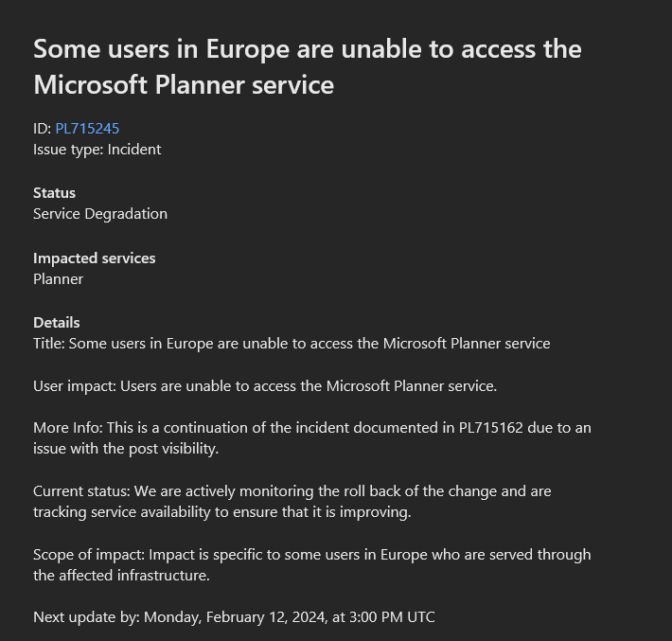Click the "Title:" line under Details
672x641 pixels.
pyautogui.click(x=291, y=343)
